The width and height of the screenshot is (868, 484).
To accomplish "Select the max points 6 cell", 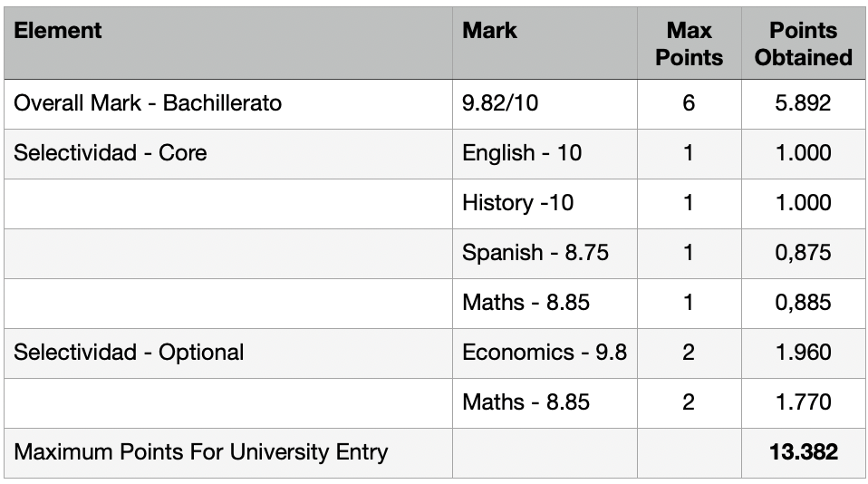I will [x=690, y=103].
